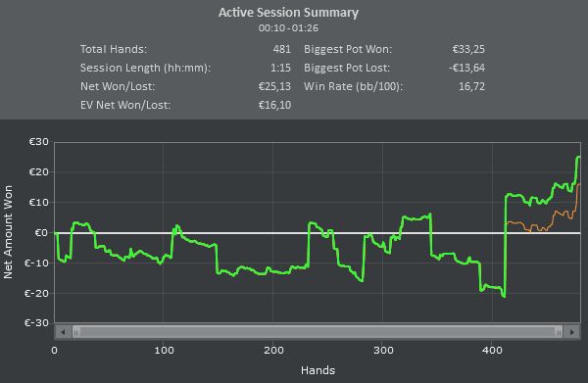Click the Biggest Pot Won value €33,25
The height and width of the screenshot is (383, 588).
pyautogui.click(x=468, y=49)
